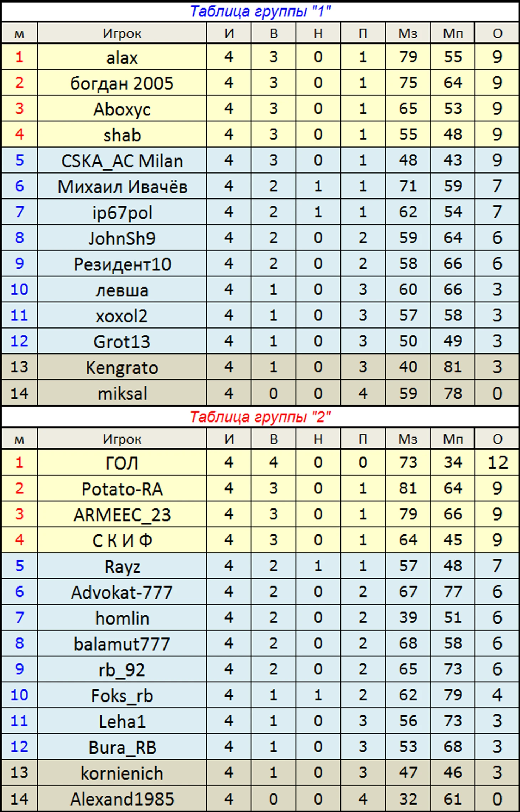Select the Kengrato name cell
Viewport: 520px width, 812px height.
point(122,367)
